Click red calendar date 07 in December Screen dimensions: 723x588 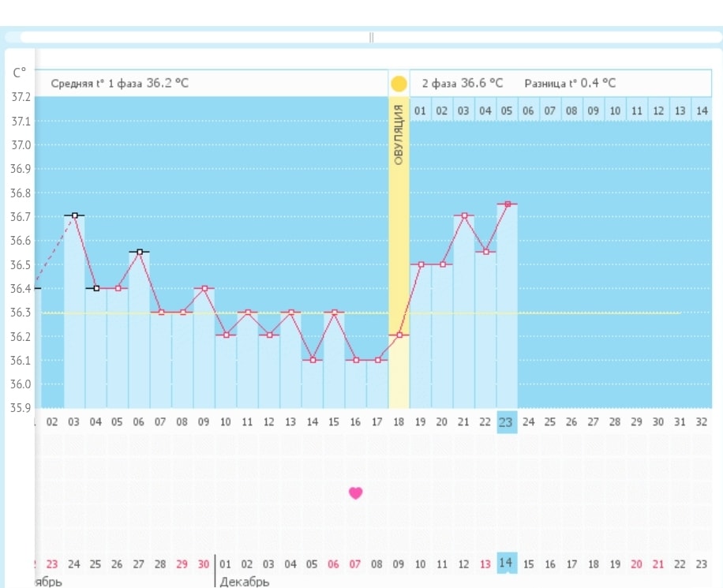(355, 564)
